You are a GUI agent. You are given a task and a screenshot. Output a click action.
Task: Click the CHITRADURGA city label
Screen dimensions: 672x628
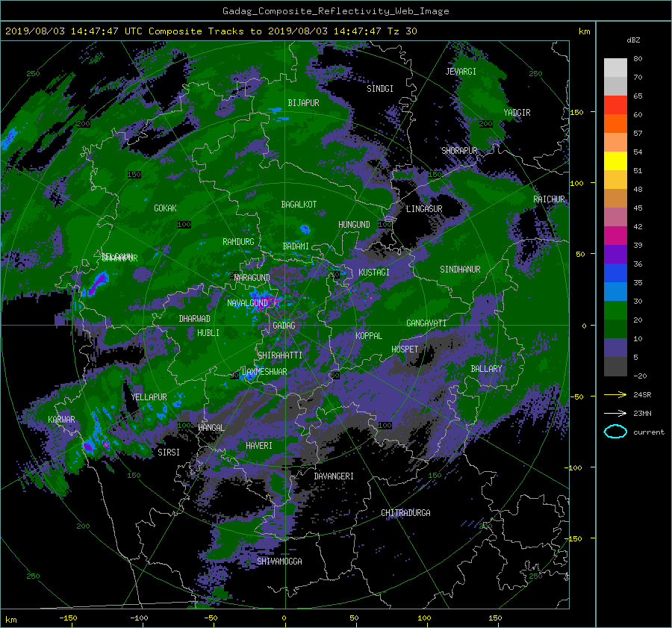click(405, 513)
